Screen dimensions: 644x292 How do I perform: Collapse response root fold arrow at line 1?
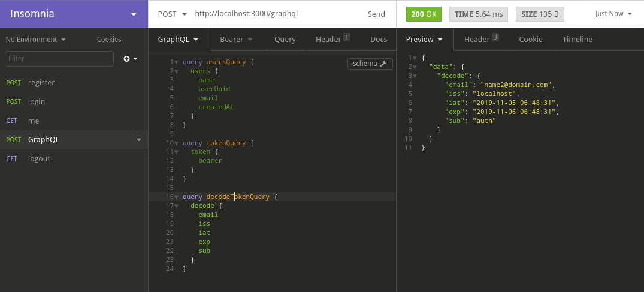pos(415,58)
